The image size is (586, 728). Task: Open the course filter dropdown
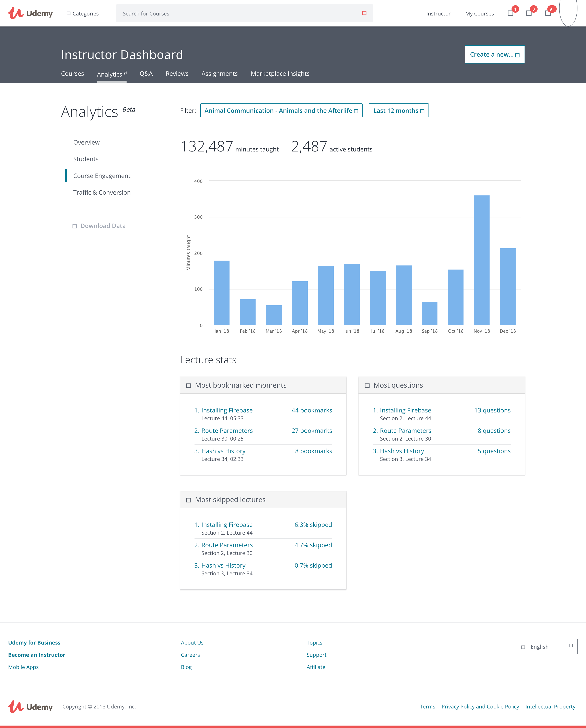(x=281, y=110)
